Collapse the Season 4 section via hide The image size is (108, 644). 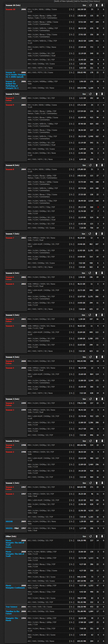[17, 357]
